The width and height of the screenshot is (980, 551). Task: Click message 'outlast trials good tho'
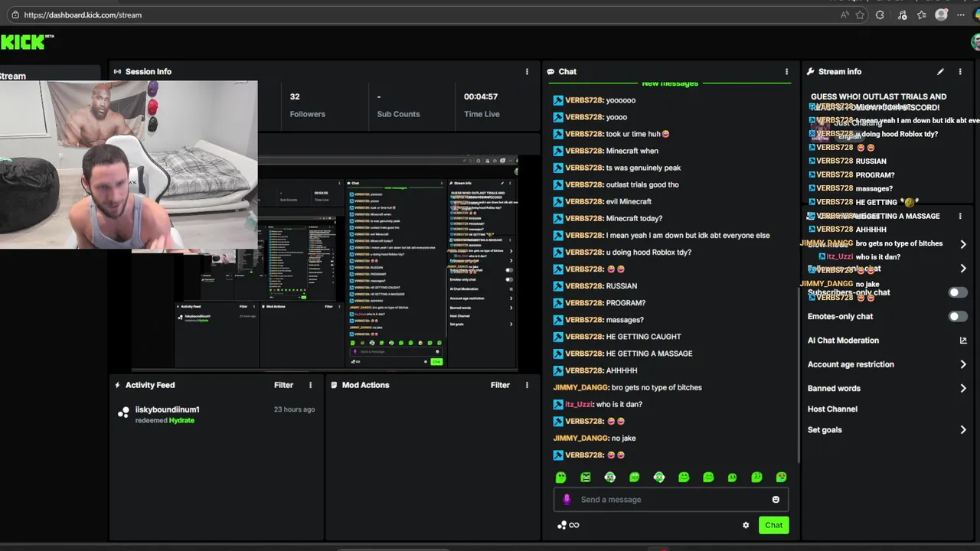[x=642, y=184]
